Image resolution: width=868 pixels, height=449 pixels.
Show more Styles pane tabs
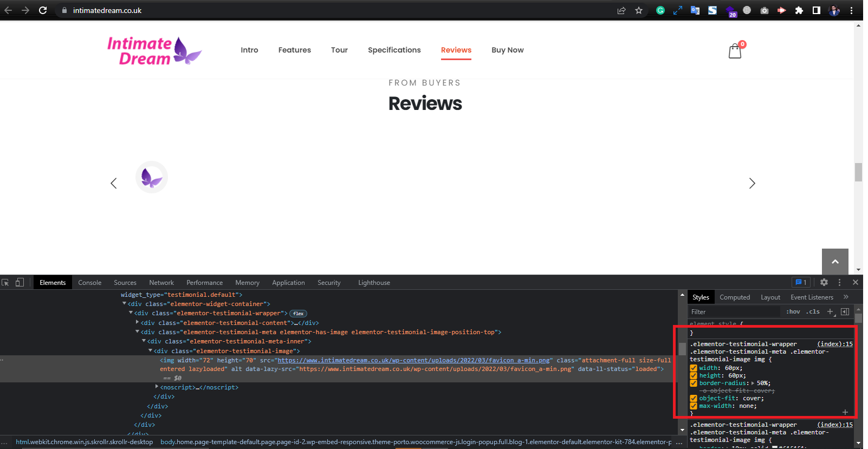click(846, 297)
